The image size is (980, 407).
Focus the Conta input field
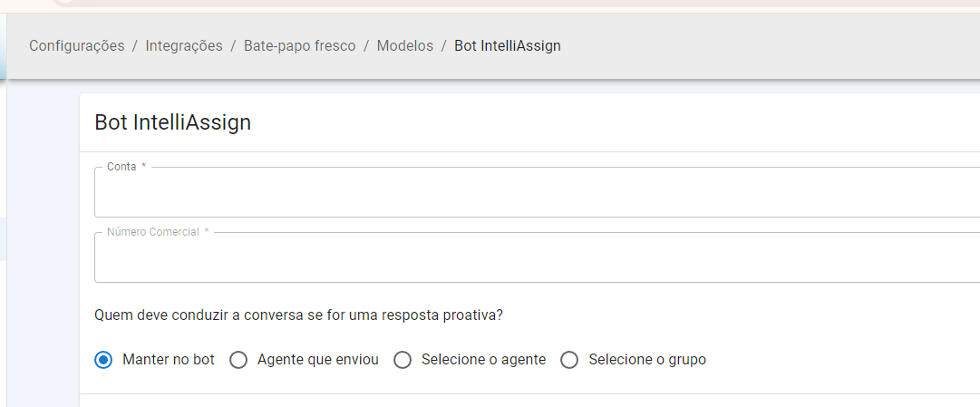point(537,192)
